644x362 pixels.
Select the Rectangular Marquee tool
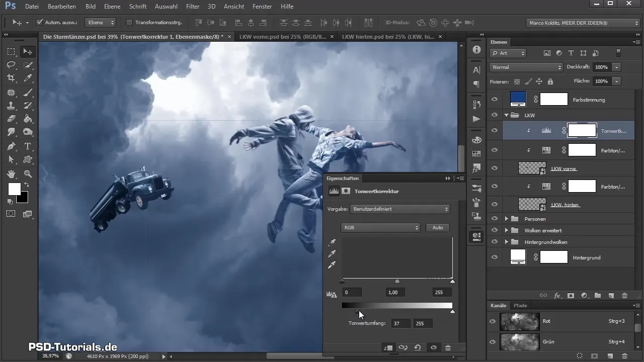tap(11, 52)
